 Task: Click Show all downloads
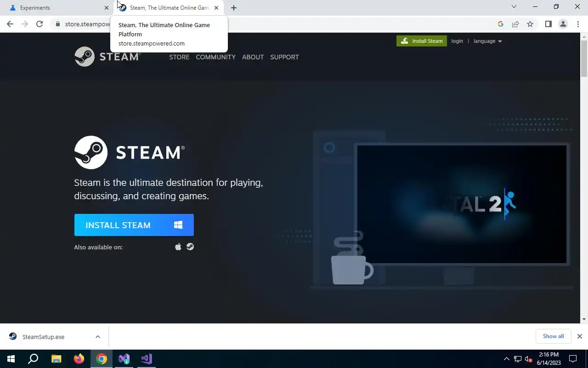(553, 336)
